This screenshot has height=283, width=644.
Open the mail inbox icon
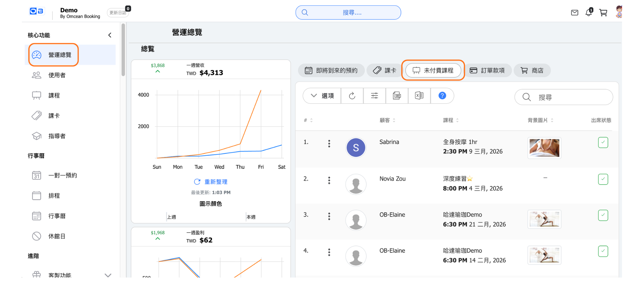tap(574, 13)
